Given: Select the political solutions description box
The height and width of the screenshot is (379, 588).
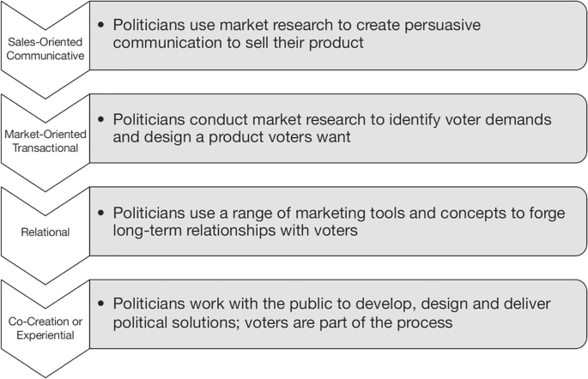Looking at the screenshot, I should click(x=338, y=314).
